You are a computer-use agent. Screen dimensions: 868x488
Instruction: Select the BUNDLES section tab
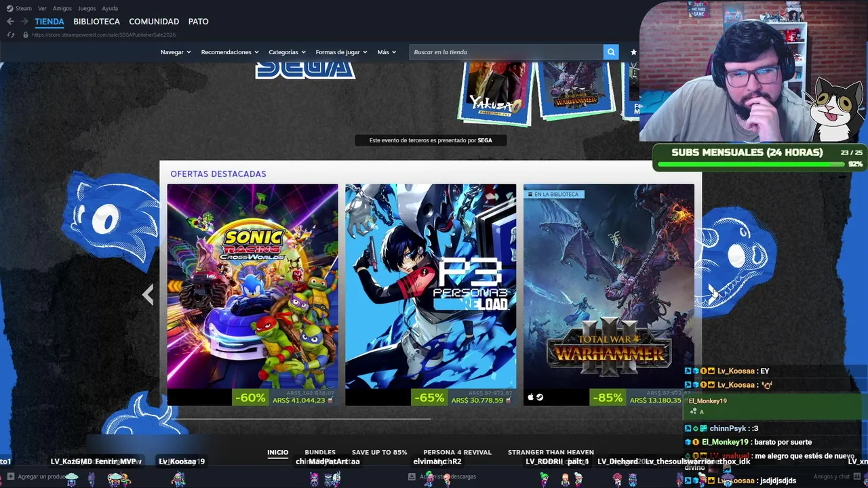[x=320, y=452]
